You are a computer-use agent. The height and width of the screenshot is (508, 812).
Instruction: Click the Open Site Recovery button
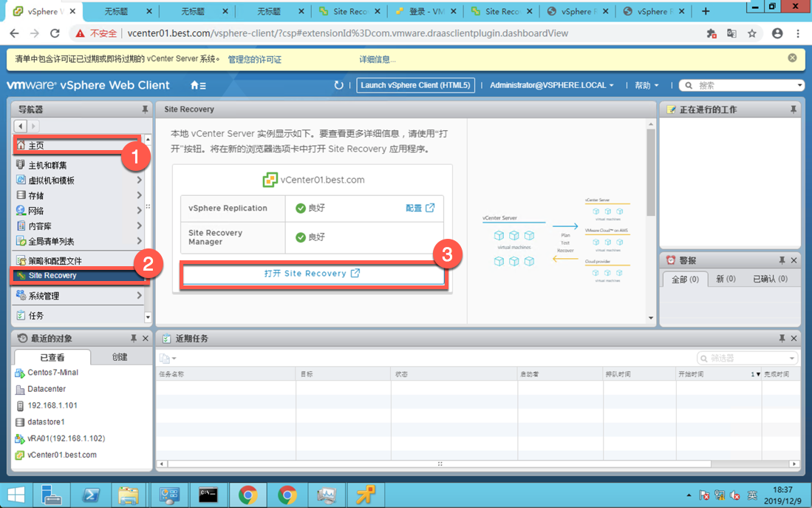pos(313,273)
